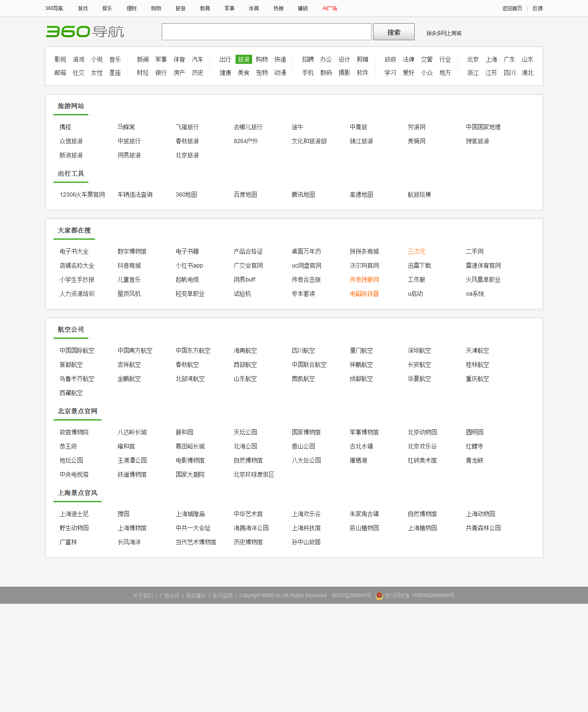The width and height of the screenshot is (588, 712).
Task: Open the 高德地图 link
Action: (x=361, y=194)
